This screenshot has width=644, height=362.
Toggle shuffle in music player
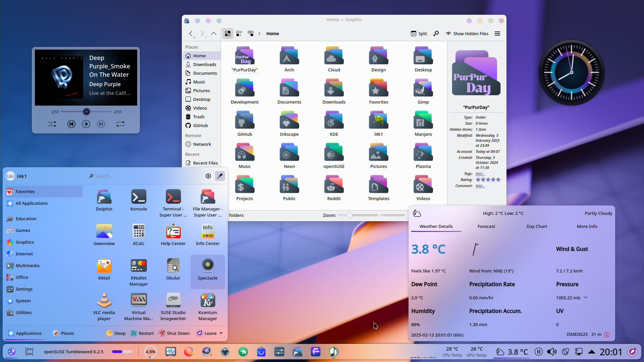[52, 124]
